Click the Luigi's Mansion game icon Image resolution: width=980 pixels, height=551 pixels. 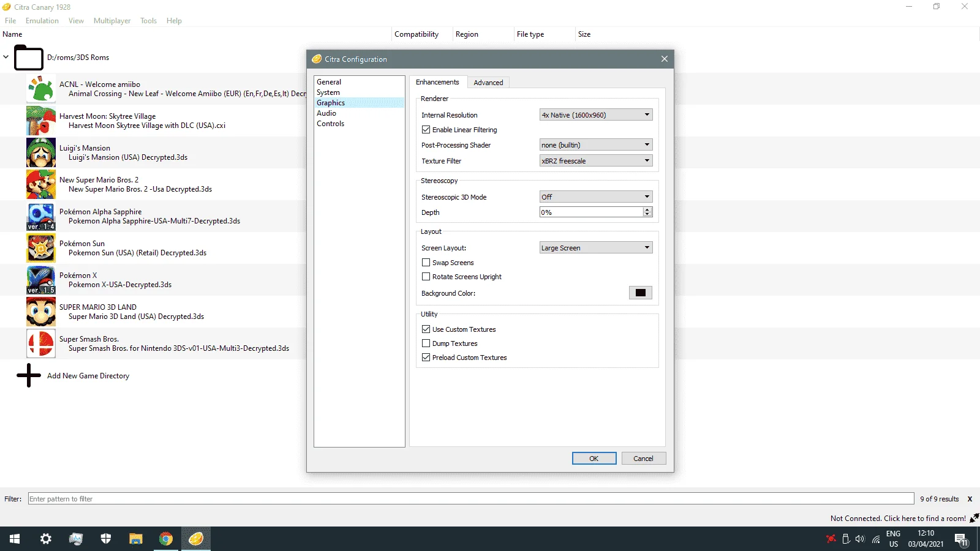pos(41,152)
